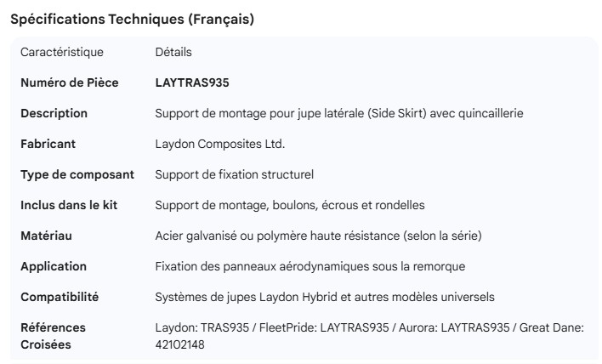Click the part number value LAYTRAS935
The height and width of the screenshot is (364, 602).
[x=192, y=82]
